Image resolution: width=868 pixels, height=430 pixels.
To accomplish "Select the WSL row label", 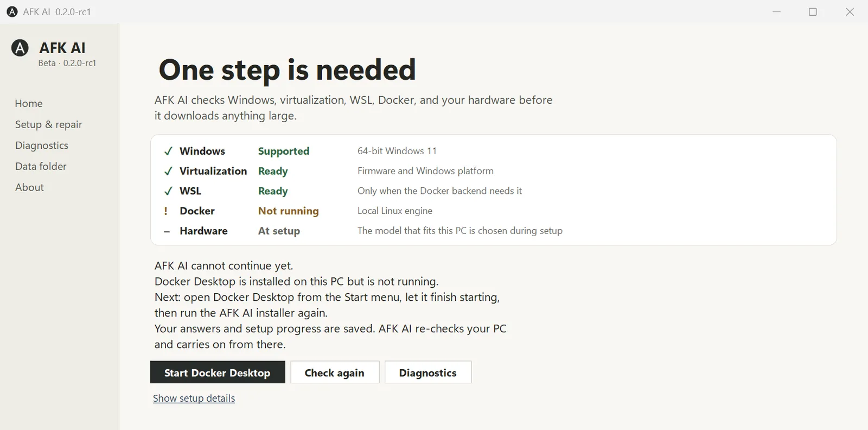I will [x=190, y=191].
